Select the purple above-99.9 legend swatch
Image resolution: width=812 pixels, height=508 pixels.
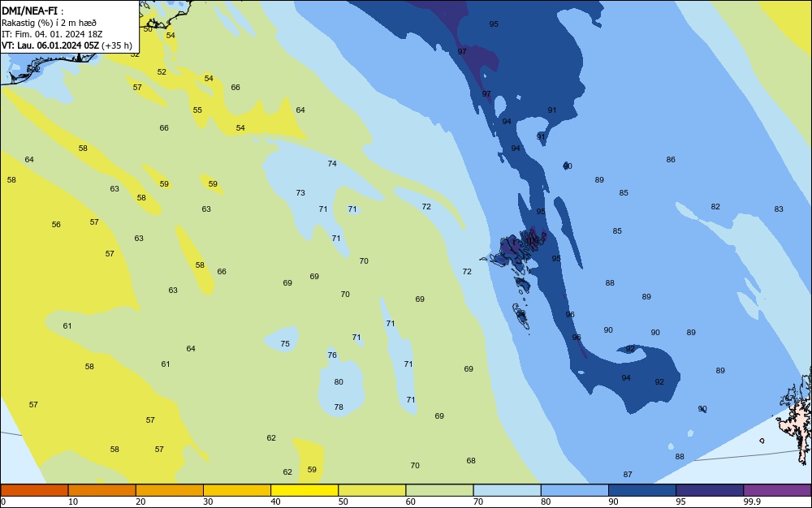pyautogui.click(x=777, y=490)
